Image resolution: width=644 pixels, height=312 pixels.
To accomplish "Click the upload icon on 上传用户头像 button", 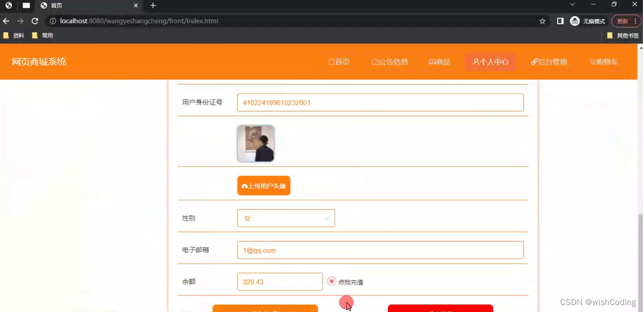I will (x=245, y=185).
